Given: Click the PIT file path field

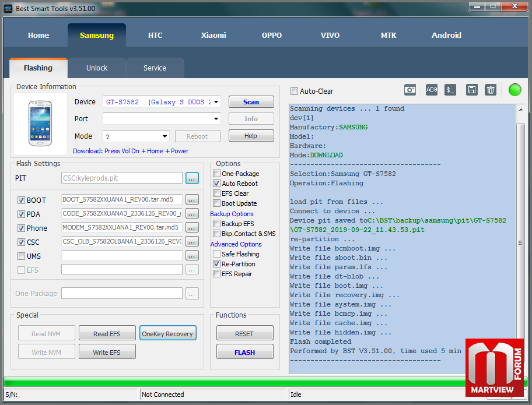Looking at the screenshot, I should (x=122, y=178).
